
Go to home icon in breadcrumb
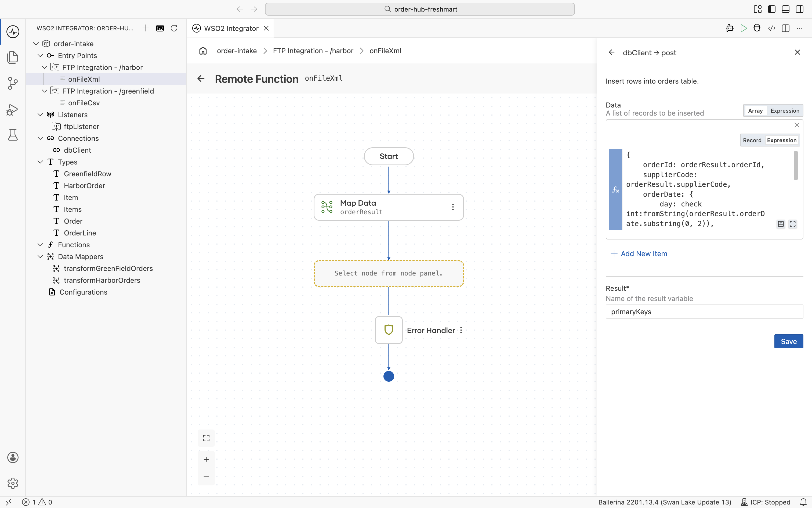click(x=203, y=51)
